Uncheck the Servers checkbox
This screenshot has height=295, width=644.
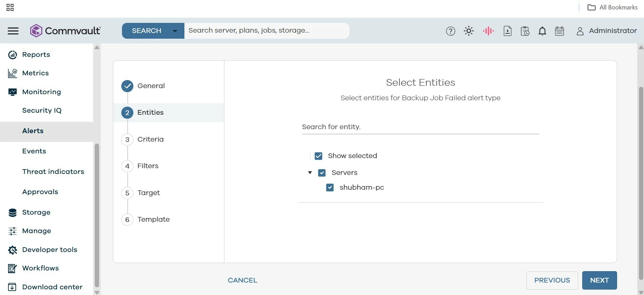pyautogui.click(x=322, y=173)
